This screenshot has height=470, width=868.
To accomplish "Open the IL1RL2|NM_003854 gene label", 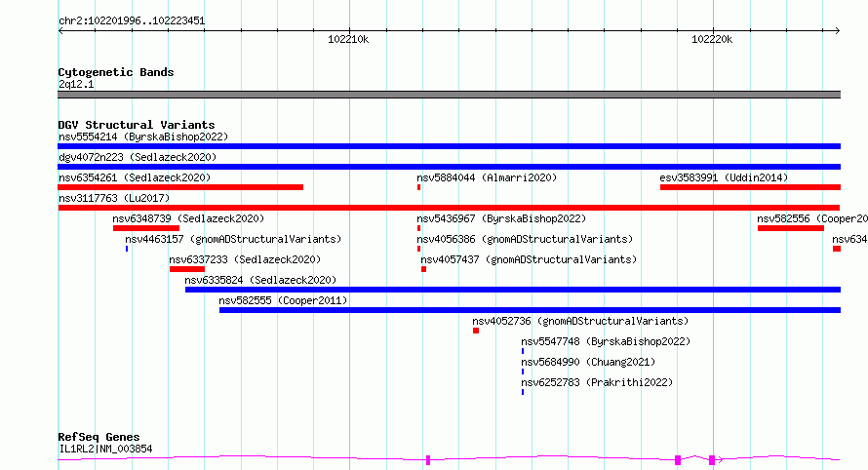I will pos(105,449).
